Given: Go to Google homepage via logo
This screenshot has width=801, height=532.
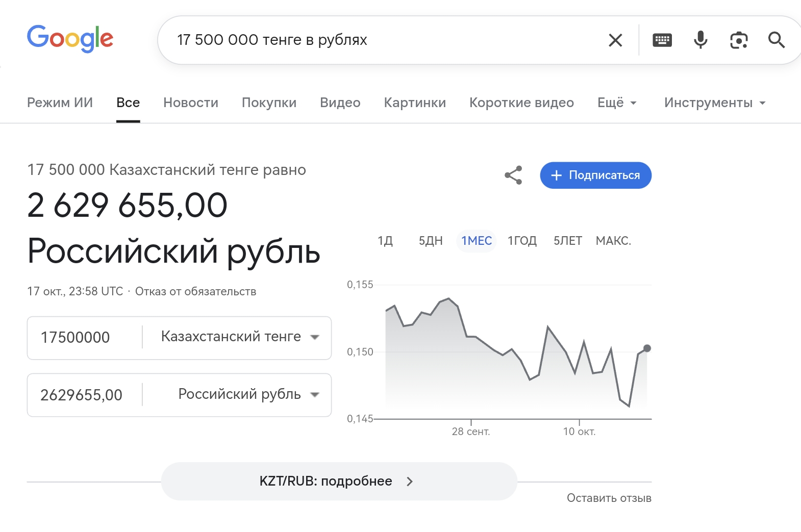Looking at the screenshot, I should pos(70,39).
